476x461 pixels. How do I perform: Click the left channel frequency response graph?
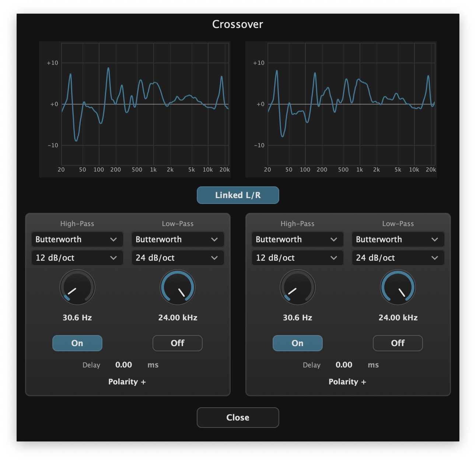coord(135,109)
